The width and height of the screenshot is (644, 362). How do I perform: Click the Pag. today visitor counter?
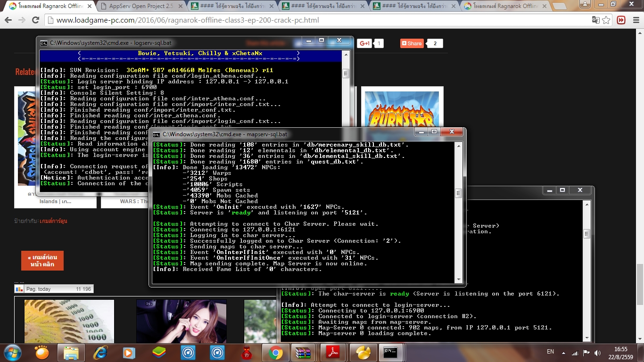[54, 289]
